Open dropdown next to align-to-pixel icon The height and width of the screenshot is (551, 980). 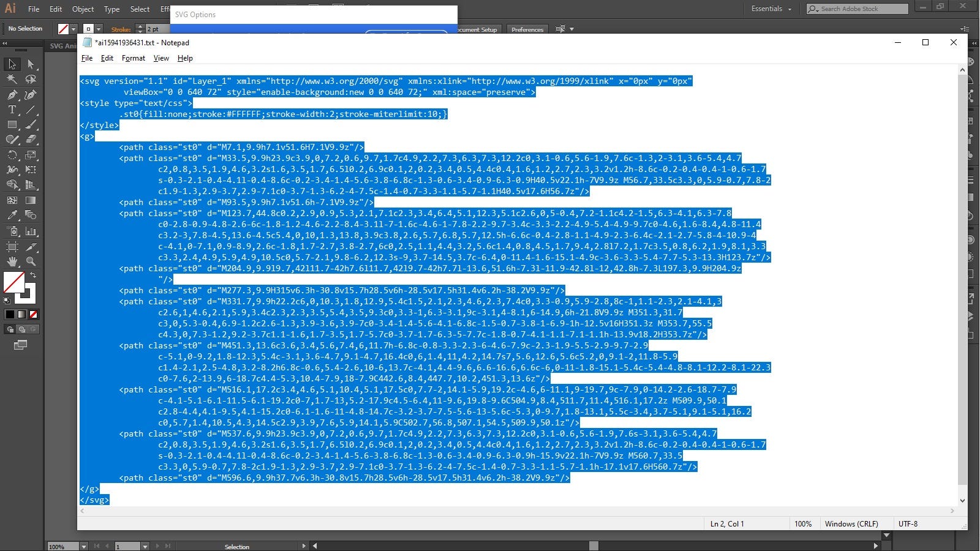click(572, 29)
